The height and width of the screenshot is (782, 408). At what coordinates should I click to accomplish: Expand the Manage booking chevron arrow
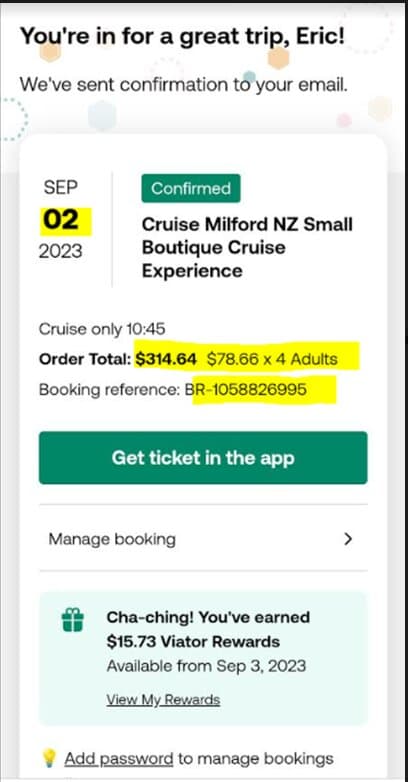tap(348, 539)
